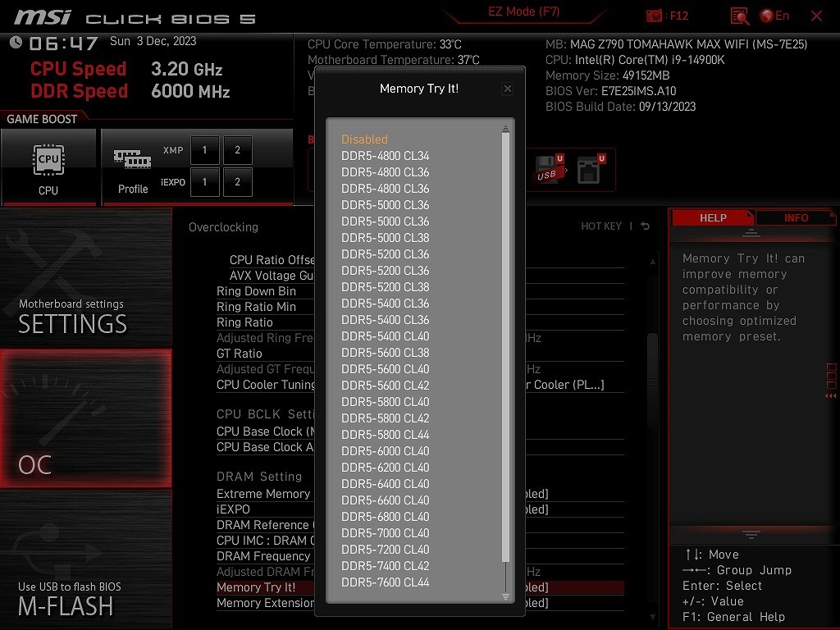Switch to the INFO tab
The height and width of the screenshot is (630, 840).
click(796, 217)
